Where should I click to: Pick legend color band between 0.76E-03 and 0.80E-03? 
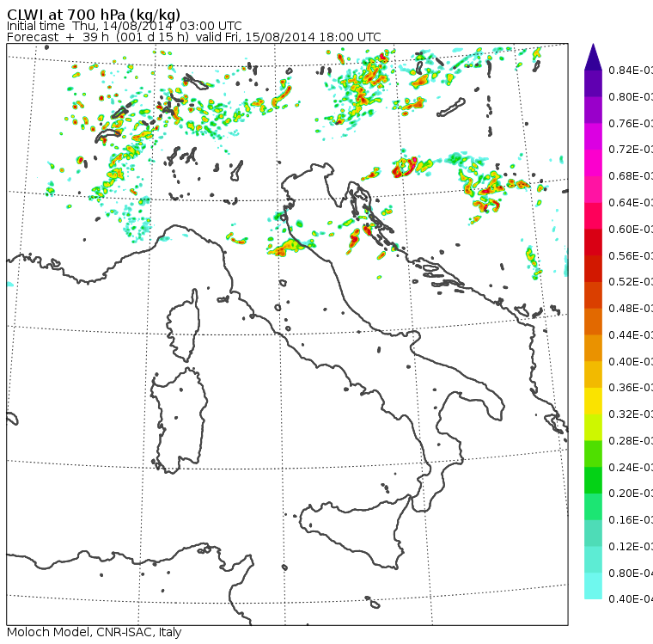pos(593,110)
